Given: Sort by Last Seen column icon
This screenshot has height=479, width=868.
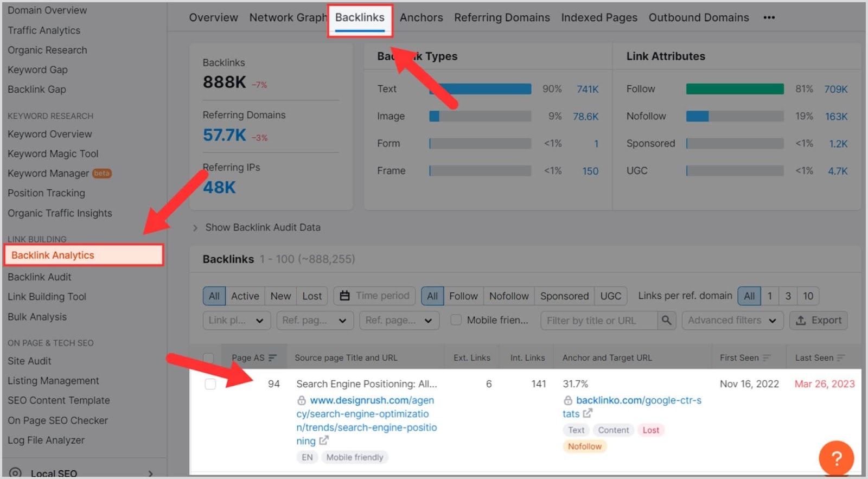Looking at the screenshot, I should point(841,357).
